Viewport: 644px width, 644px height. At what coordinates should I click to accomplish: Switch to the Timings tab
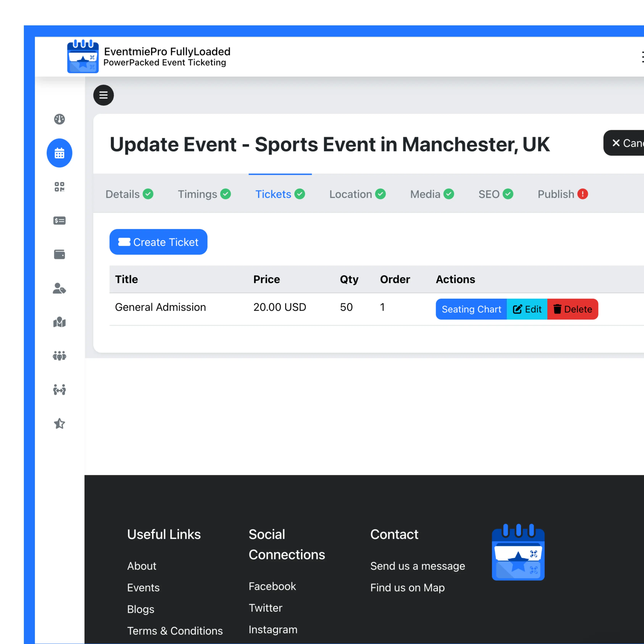pyautogui.click(x=204, y=194)
